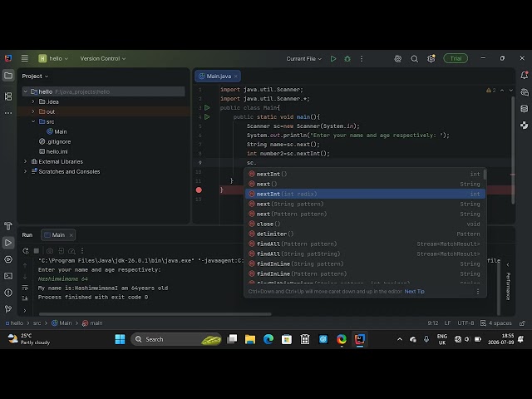The image size is (532, 399).
Task: Choose nextInt() completion suggestion
Action: tap(365, 174)
